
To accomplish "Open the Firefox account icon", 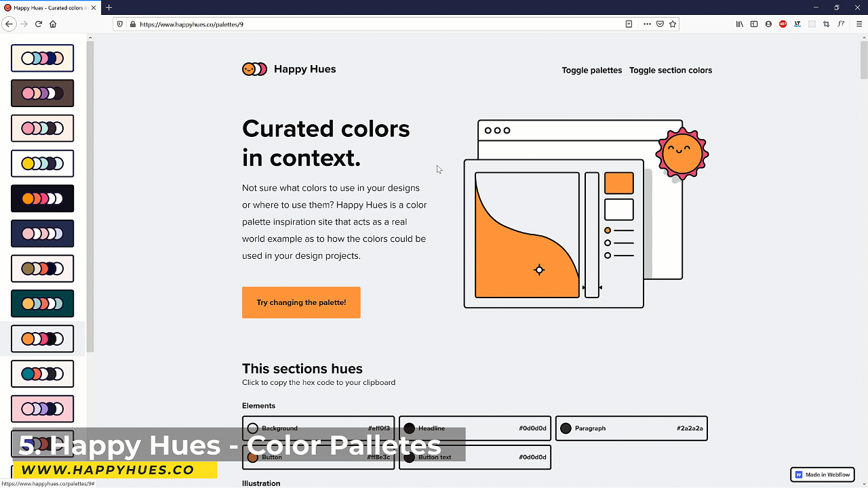I will [768, 24].
